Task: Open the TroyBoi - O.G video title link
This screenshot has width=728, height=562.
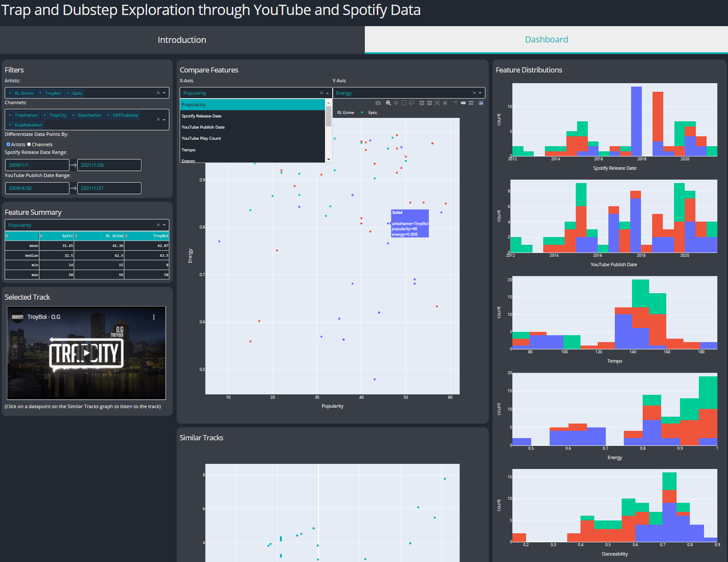Action: click(44, 317)
